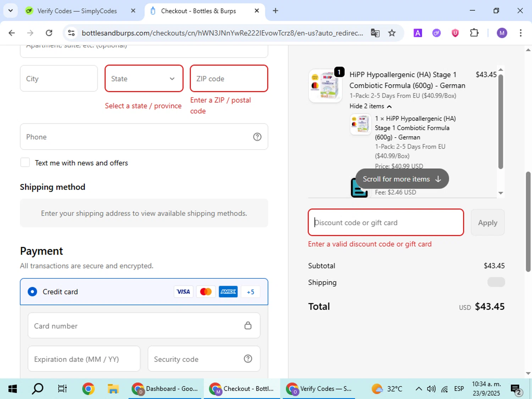Click the address bar URL

tap(222, 33)
